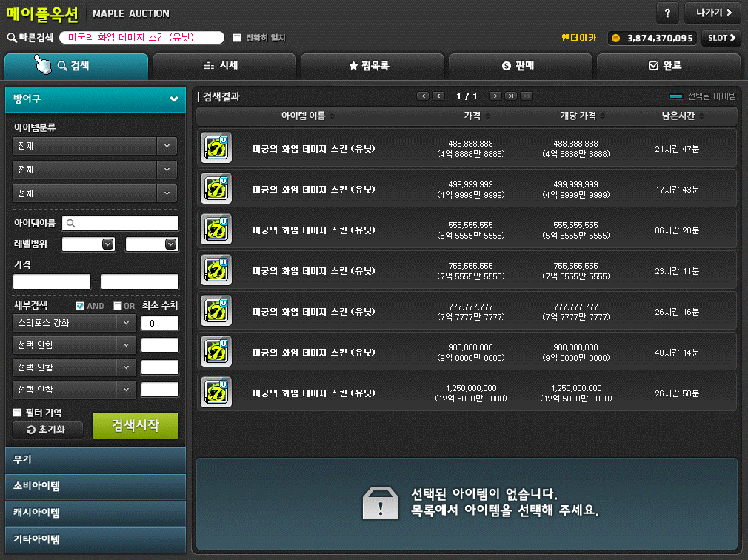This screenshot has width=748, height=560.
Task: Open the first 전체 item class dropdown
Action: pos(95,146)
